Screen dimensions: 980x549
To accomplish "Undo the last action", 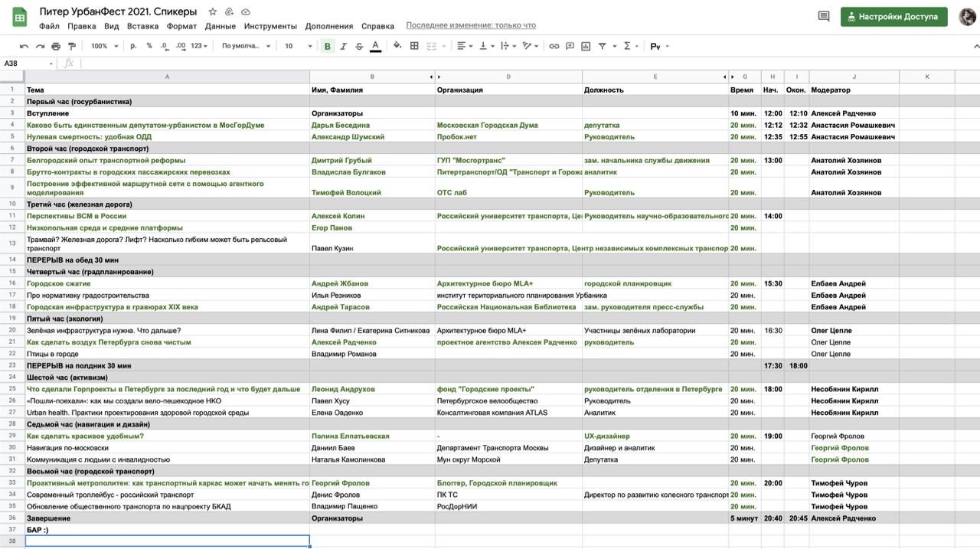I will (24, 46).
